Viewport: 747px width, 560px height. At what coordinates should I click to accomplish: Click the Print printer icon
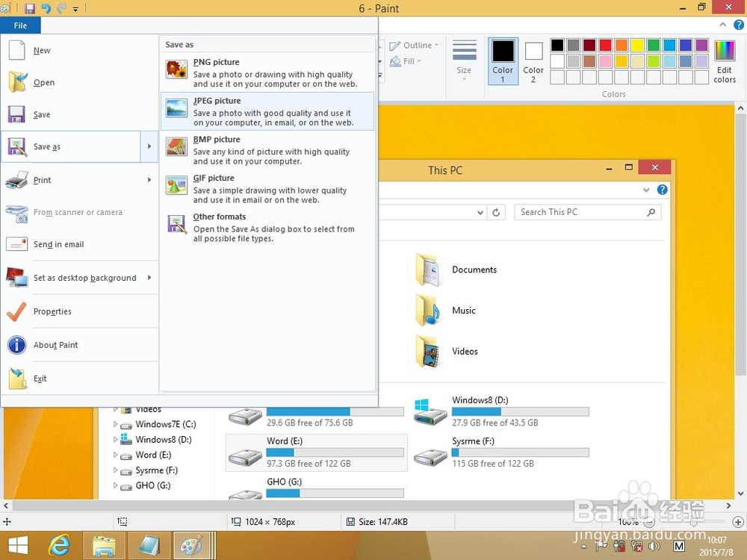coord(16,180)
